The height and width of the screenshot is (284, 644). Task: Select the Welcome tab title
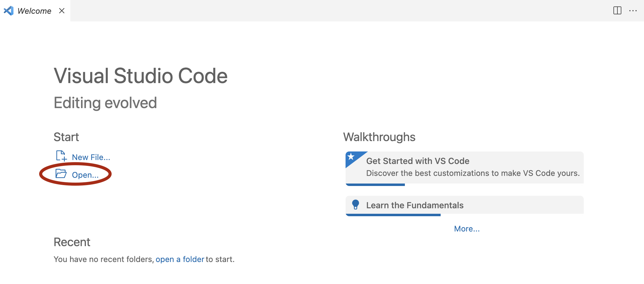(x=34, y=11)
